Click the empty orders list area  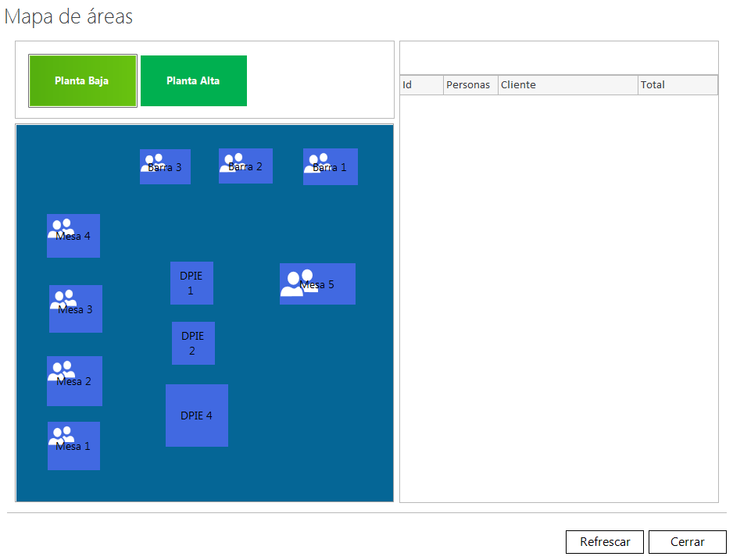click(559, 297)
